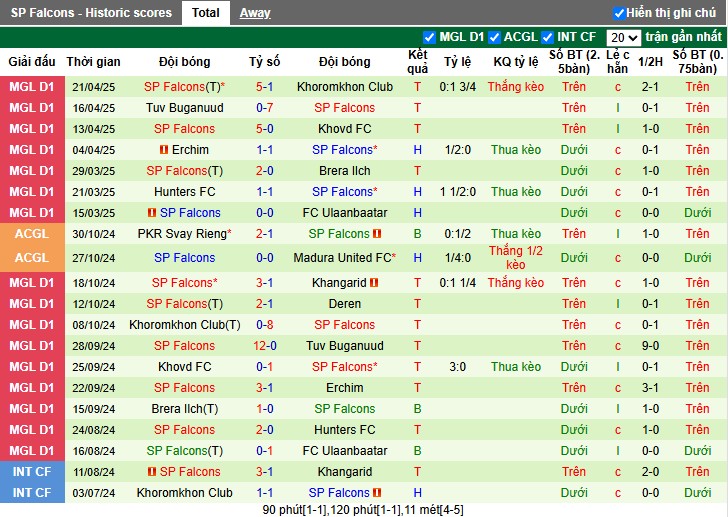This screenshot has width=728, height=517.
Task: Click the penalty shootout note at bottom
Action: click(x=363, y=510)
